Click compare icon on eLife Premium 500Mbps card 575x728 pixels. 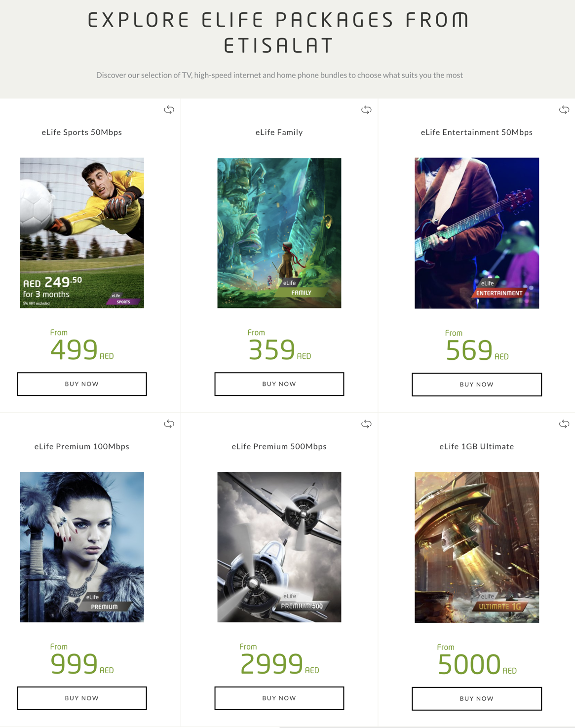(366, 424)
